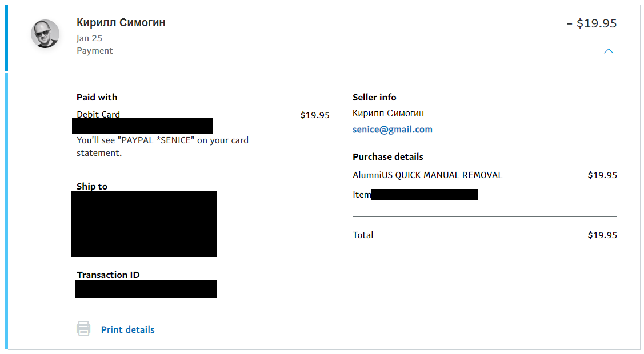Click the Paid with heading
The width and height of the screenshot is (644, 354).
(x=97, y=98)
